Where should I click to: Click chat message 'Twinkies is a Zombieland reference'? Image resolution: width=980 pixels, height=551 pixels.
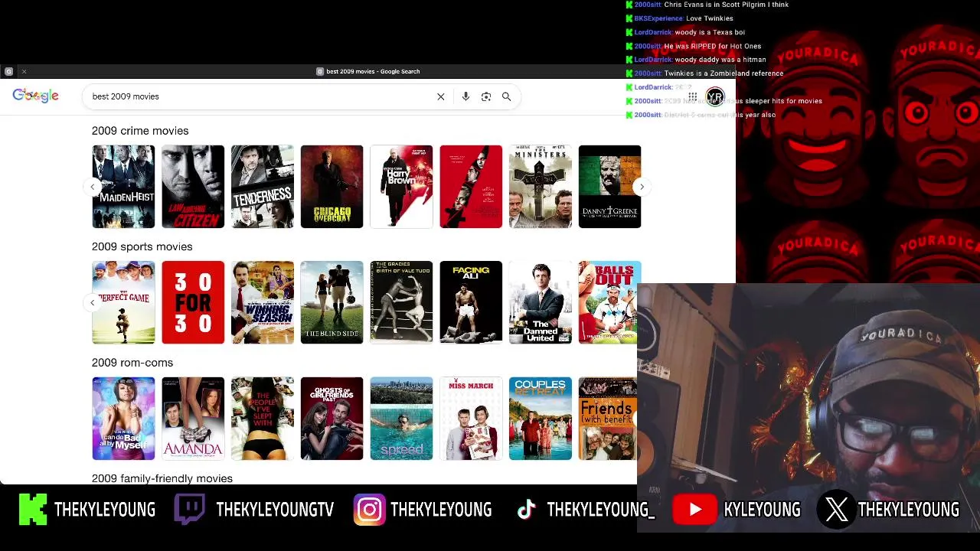point(724,73)
